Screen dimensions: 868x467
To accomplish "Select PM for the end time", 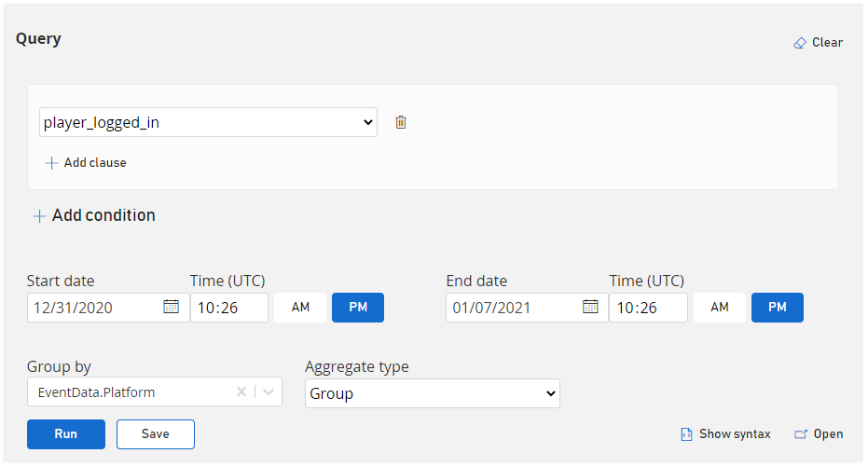I will click(x=778, y=307).
